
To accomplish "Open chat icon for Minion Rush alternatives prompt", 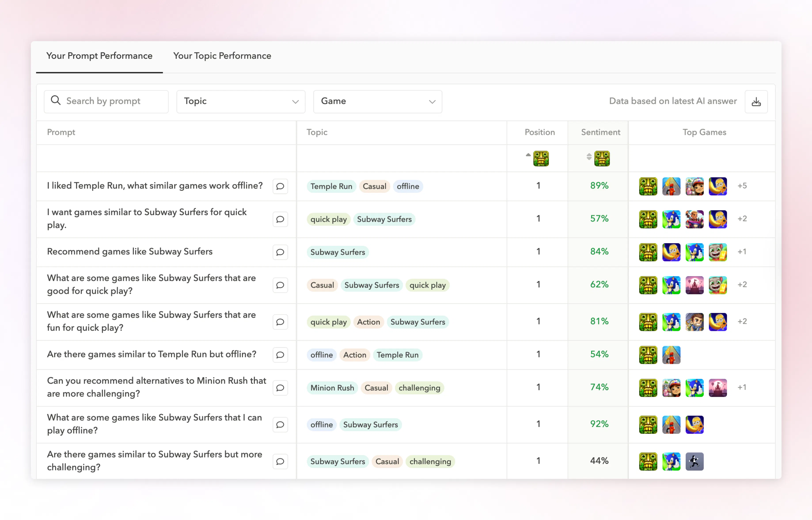I will (280, 388).
